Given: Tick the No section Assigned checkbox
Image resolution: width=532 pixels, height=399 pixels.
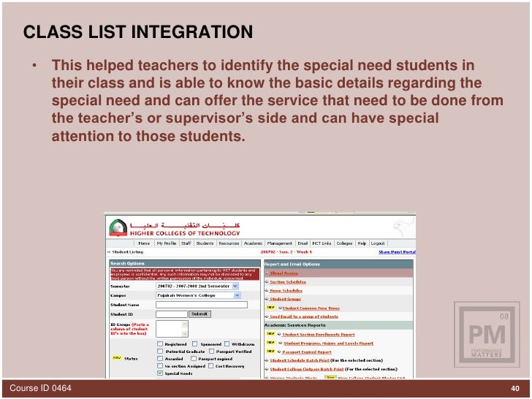Looking at the screenshot, I should pos(160,365).
